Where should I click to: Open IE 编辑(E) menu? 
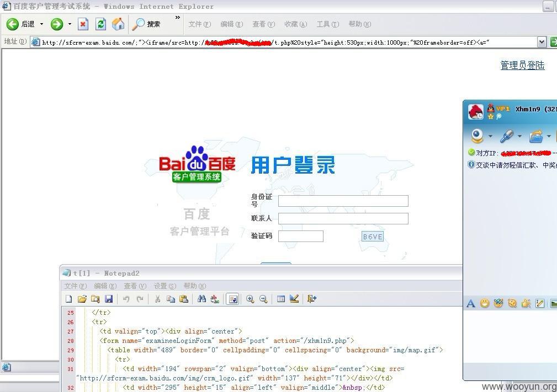[x=232, y=24]
